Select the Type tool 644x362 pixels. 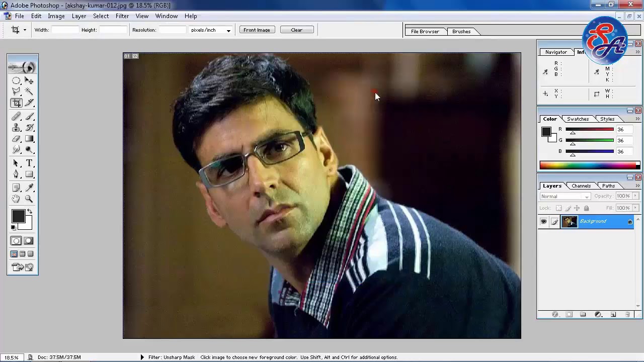pyautogui.click(x=29, y=163)
